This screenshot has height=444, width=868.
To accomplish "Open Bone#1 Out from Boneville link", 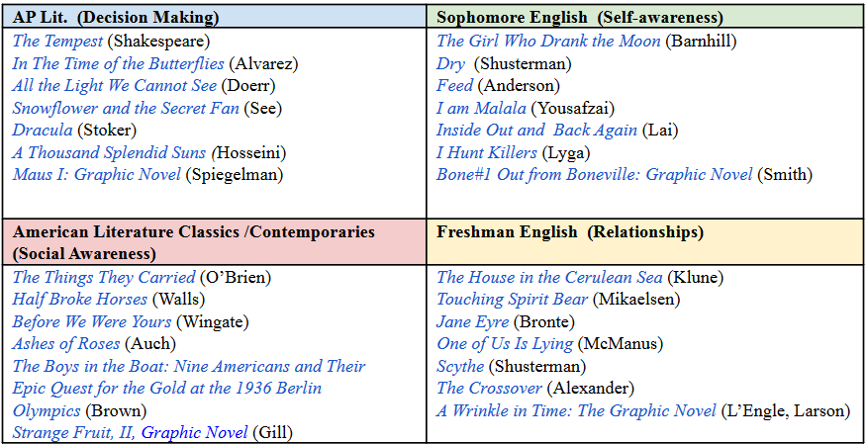I will click(595, 175).
